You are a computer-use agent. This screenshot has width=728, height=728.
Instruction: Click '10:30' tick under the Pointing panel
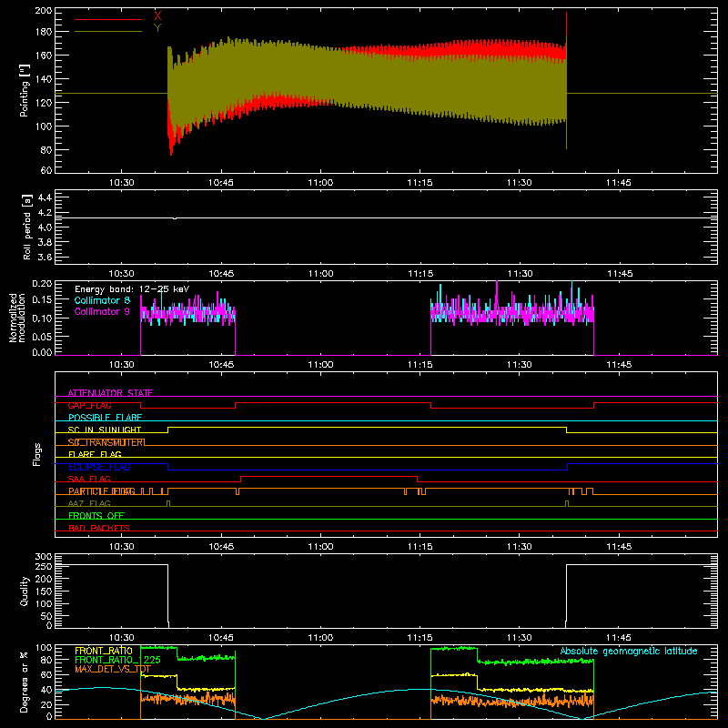[122, 183]
